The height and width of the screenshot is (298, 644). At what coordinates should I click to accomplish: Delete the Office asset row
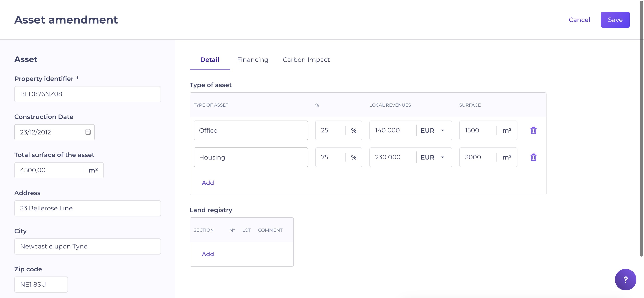pyautogui.click(x=533, y=130)
